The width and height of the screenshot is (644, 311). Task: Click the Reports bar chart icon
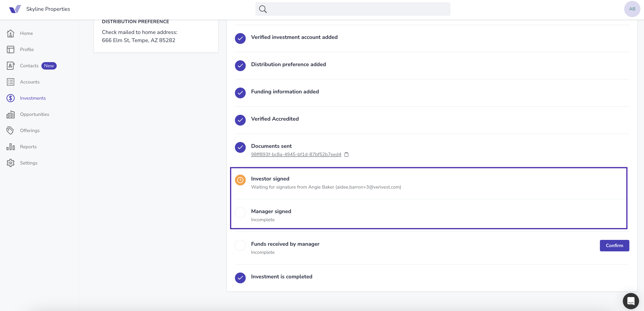point(11,147)
